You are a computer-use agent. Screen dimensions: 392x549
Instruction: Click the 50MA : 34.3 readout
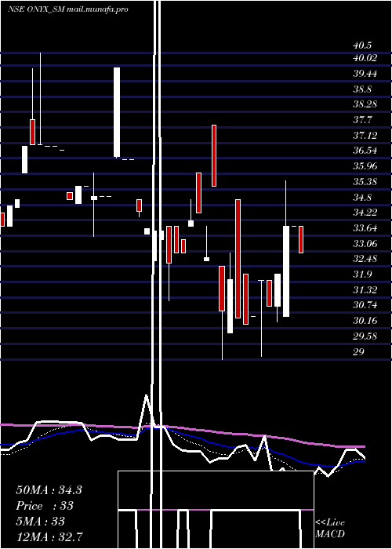point(49,490)
